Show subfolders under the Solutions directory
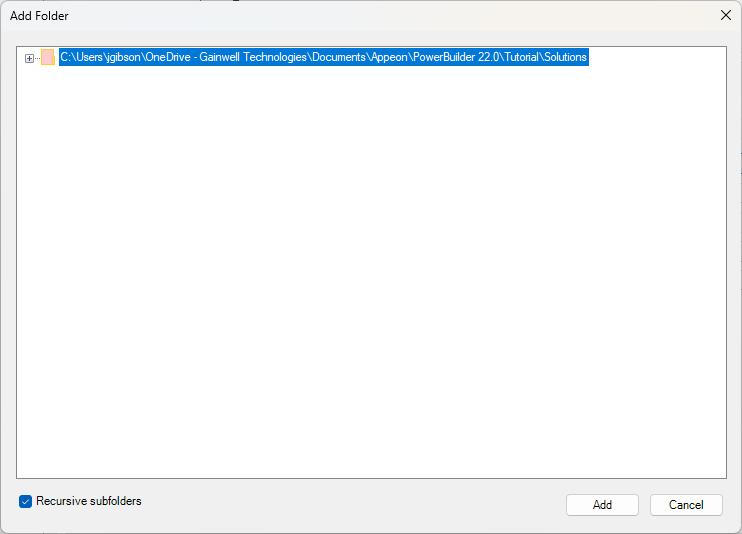Screen dimensions: 742x534 (x=29, y=58)
